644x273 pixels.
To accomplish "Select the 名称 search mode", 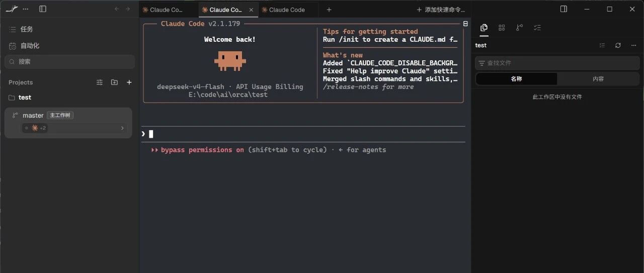I will 516,79.
